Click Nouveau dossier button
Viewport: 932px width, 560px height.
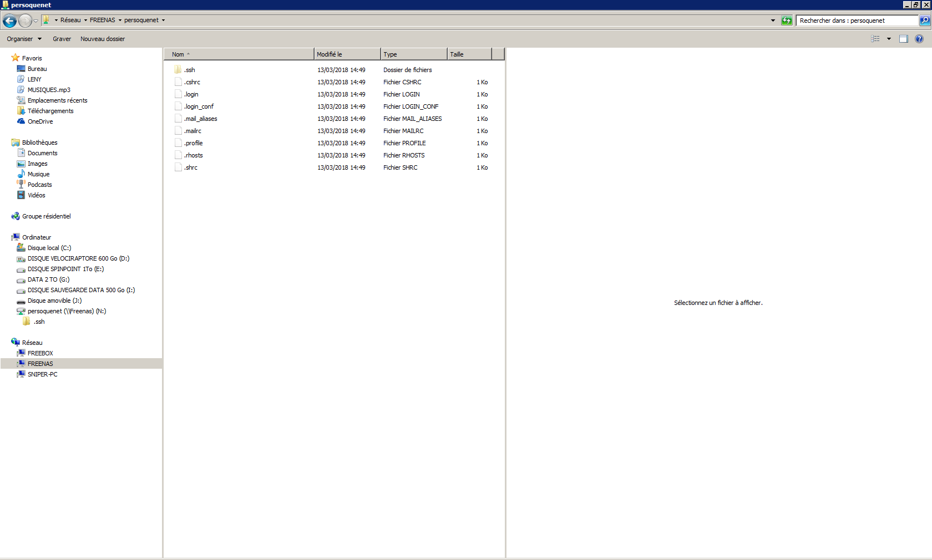(103, 39)
